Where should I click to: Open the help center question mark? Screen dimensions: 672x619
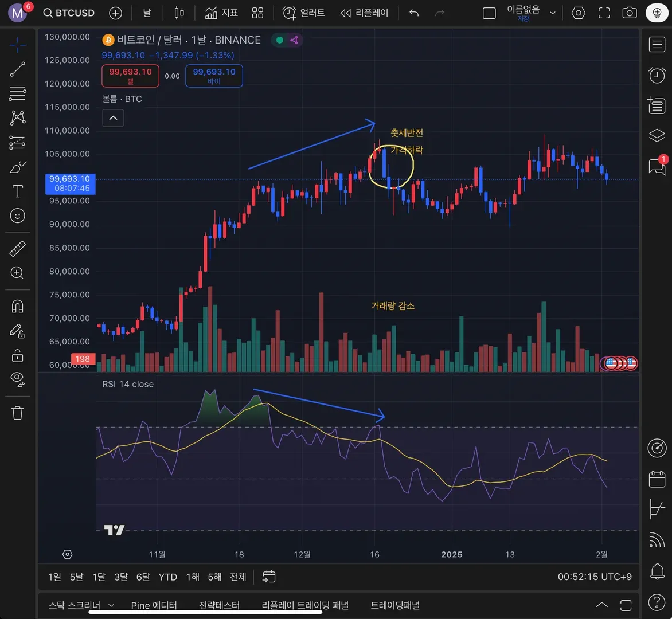tap(657, 602)
